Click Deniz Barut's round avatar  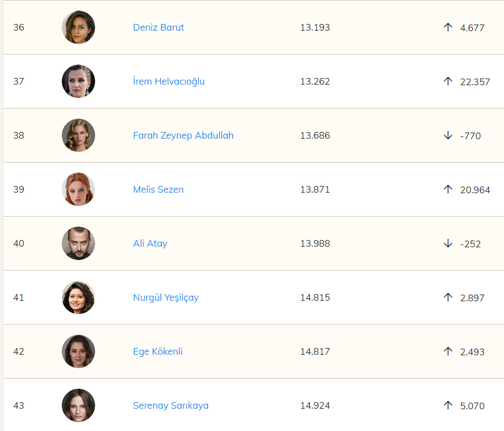tap(78, 27)
